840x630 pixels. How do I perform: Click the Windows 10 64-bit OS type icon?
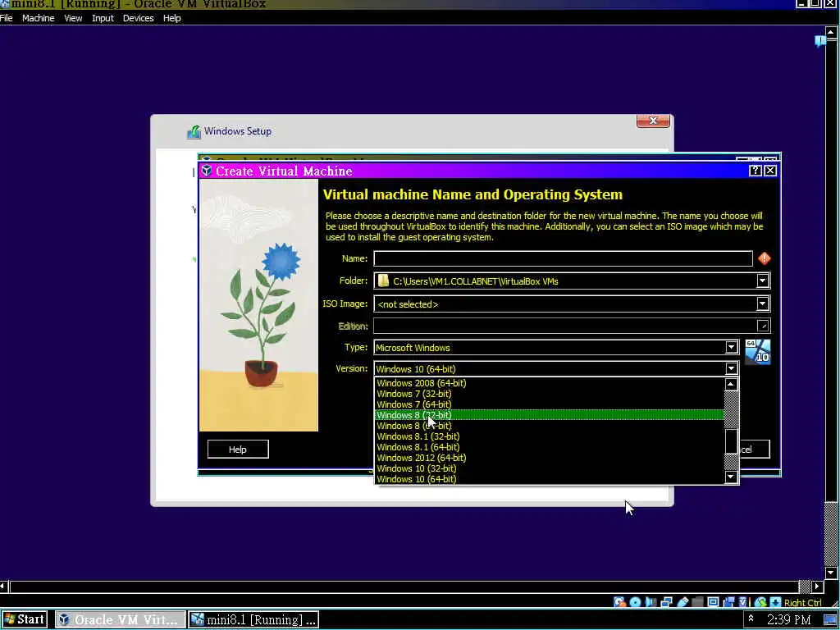(757, 352)
